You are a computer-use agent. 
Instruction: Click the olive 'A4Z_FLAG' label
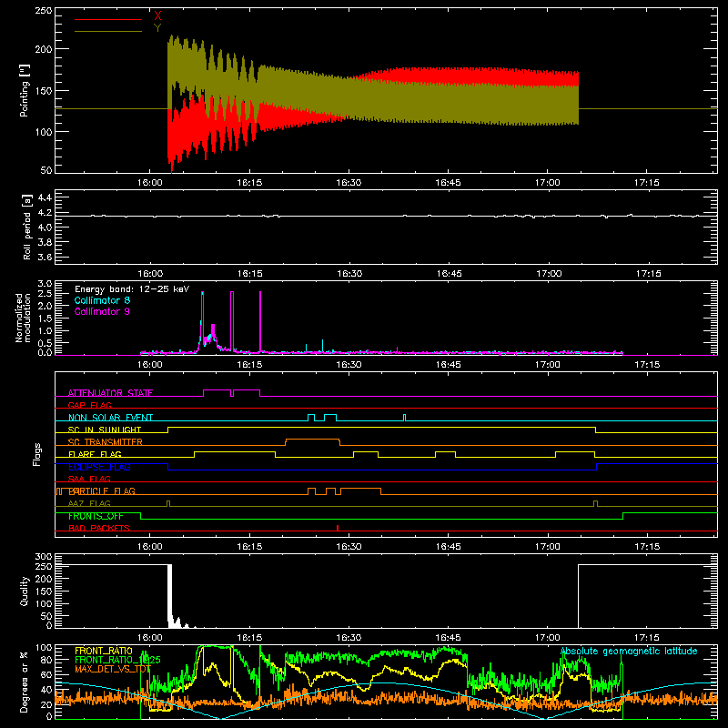tap(89, 503)
